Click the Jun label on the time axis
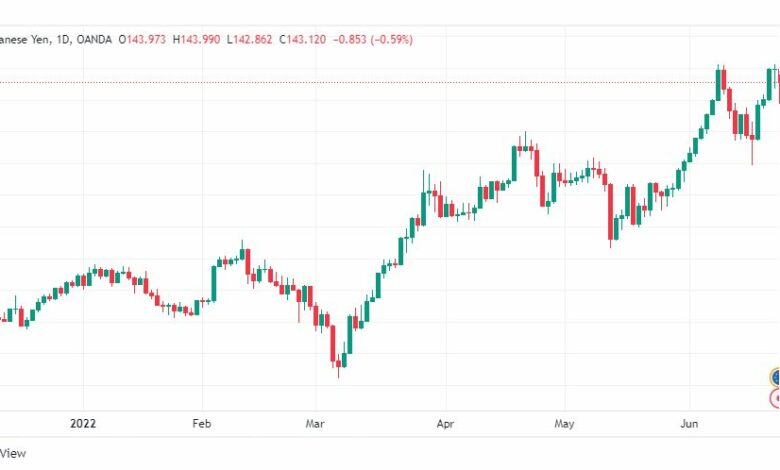The width and height of the screenshot is (780, 470). point(689,424)
